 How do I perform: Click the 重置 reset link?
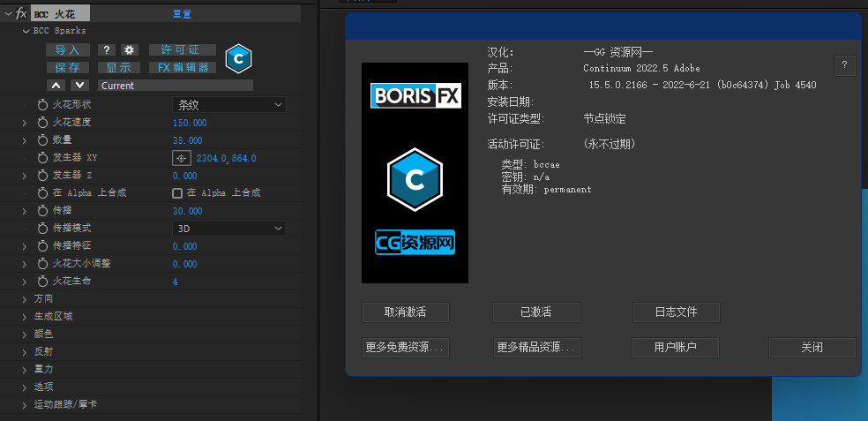[x=182, y=14]
